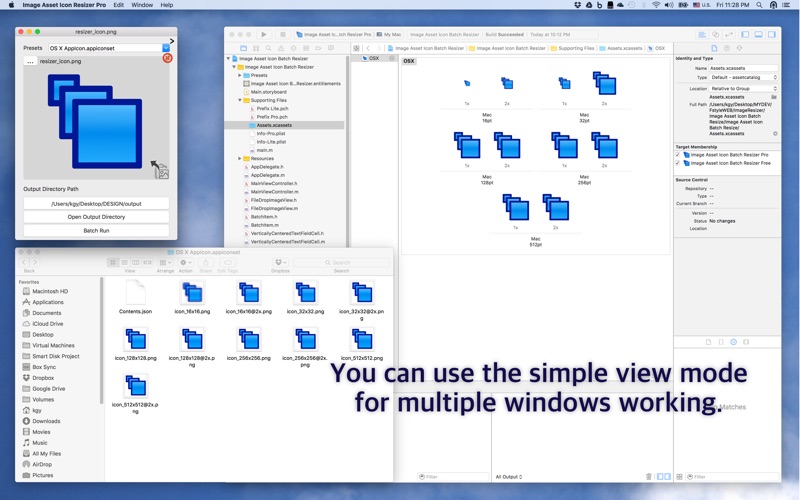Toggle target membership Image Asset Icon Batch Resizer Free

(x=678, y=163)
